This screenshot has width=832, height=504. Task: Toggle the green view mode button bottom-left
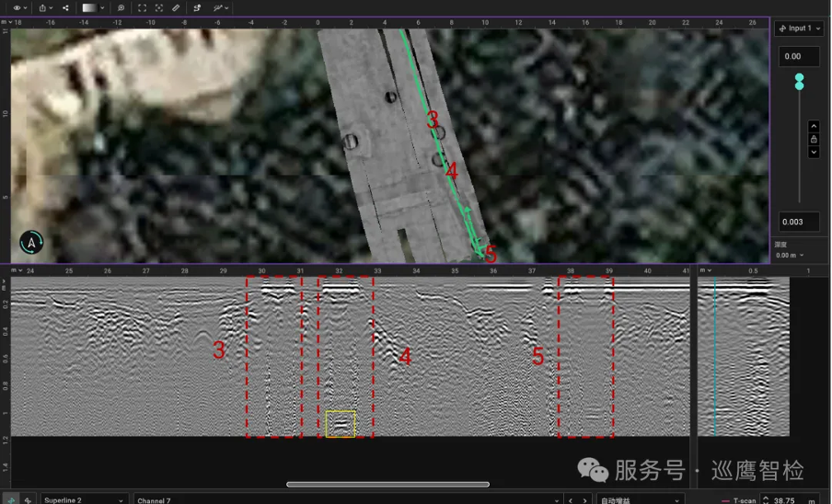(x=10, y=499)
